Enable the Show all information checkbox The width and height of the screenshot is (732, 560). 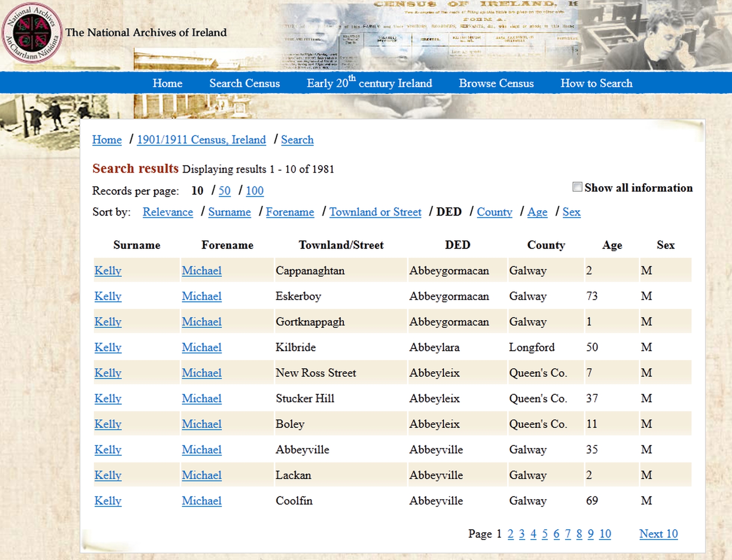coord(577,187)
